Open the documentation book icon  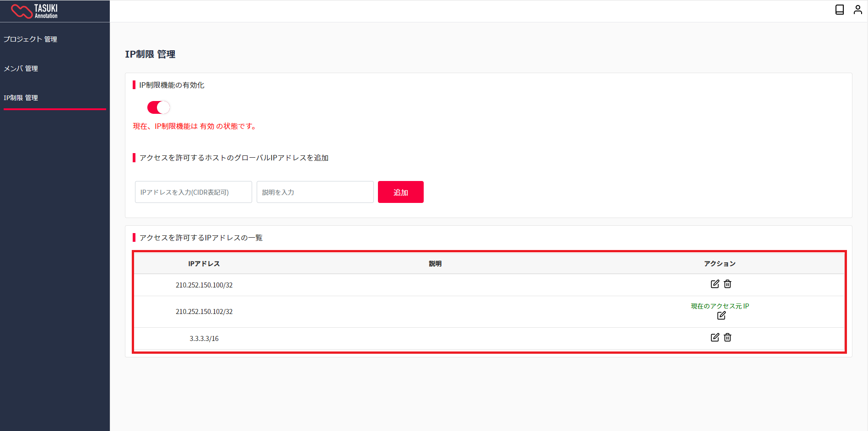pos(840,10)
